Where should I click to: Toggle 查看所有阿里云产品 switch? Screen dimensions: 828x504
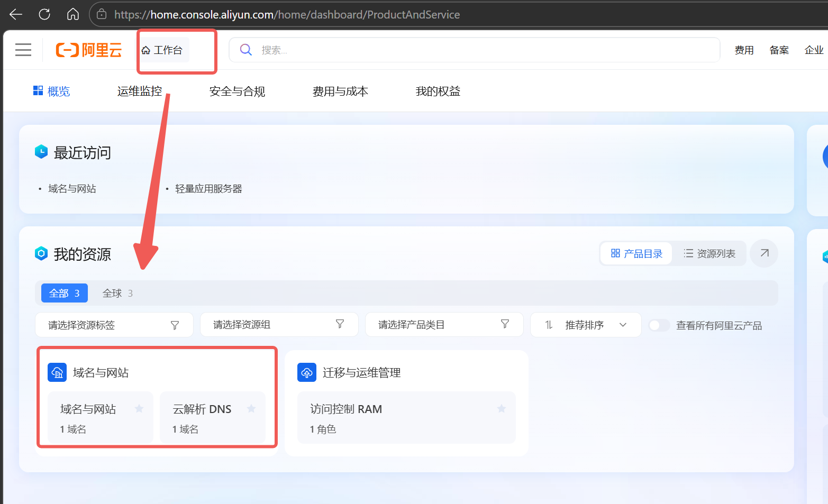(659, 325)
